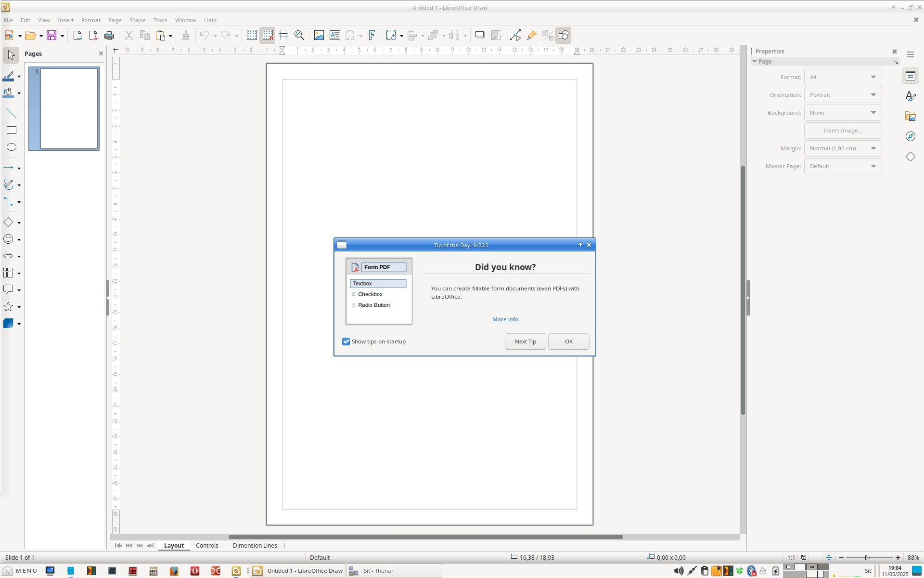Open the Margin dropdown showing Normal
The height and width of the screenshot is (578, 924).
843,148
